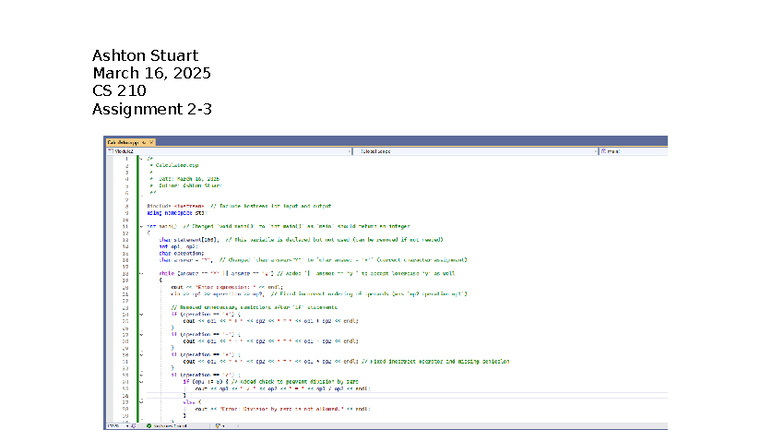Viewport: 784px width, 441px height.
Task: Click the no issues found status icon
Action: pos(148,425)
